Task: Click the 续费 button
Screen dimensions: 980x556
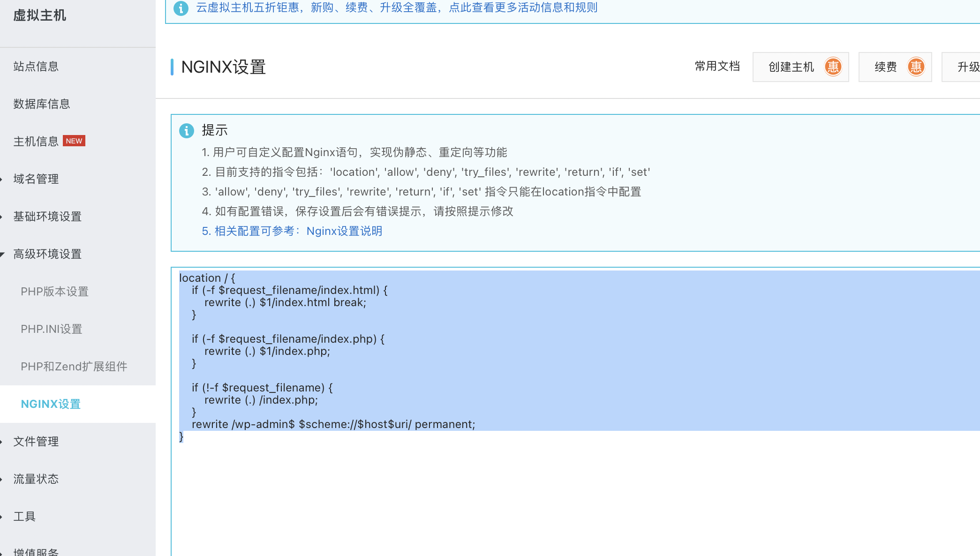Action: pyautogui.click(x=895, y=67)
